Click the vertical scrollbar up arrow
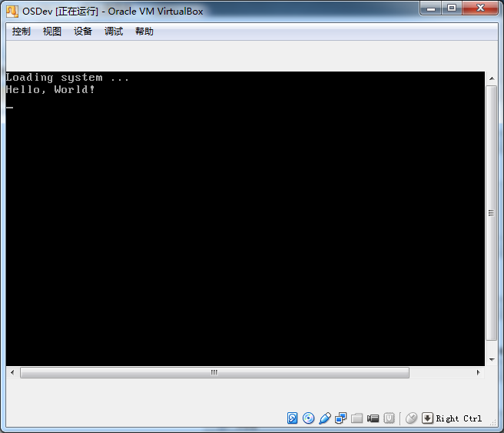The height and width of the screenshot is (433, 504). 492,78
